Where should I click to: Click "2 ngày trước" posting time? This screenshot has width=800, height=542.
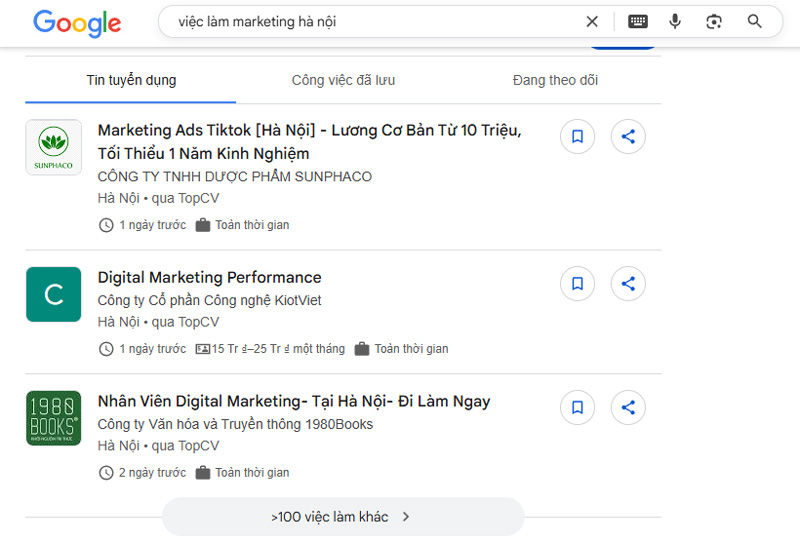[x=153, y=473]
